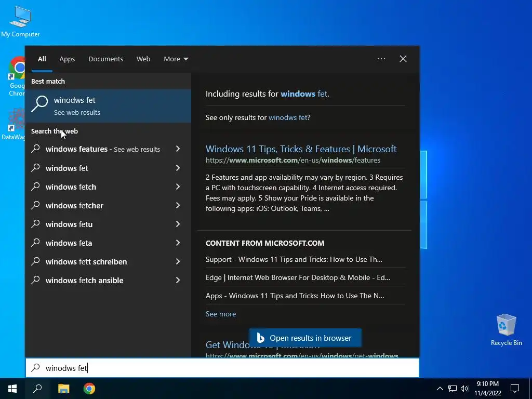The image size is (532, 399).
Task: Open the Windows Start button
Action: pos(12,389)
